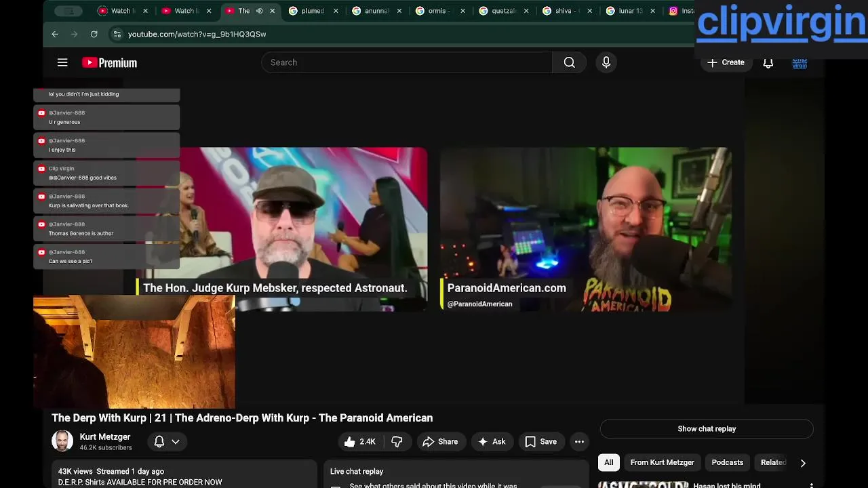Start voice search with microphone icon
Screen dimensions: 868x488
click(x=606, y=62)
